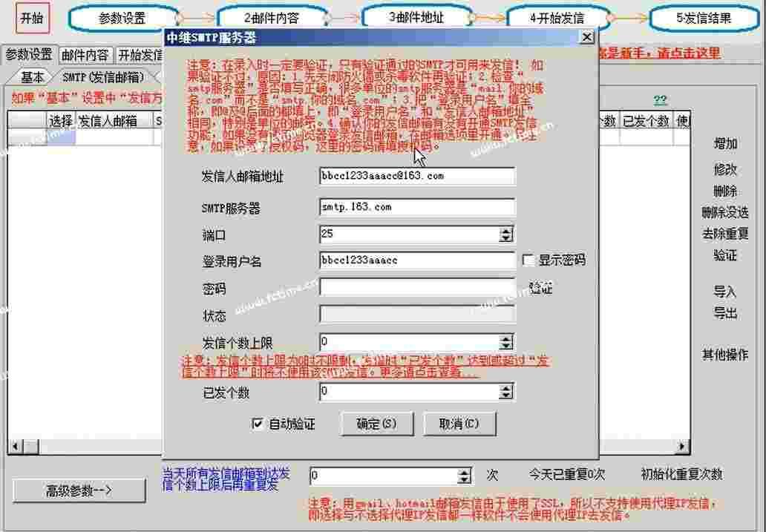766x532 pixels.
Task: Increase 已发个数 with the up arrow
Action: (x=506, y=387)
